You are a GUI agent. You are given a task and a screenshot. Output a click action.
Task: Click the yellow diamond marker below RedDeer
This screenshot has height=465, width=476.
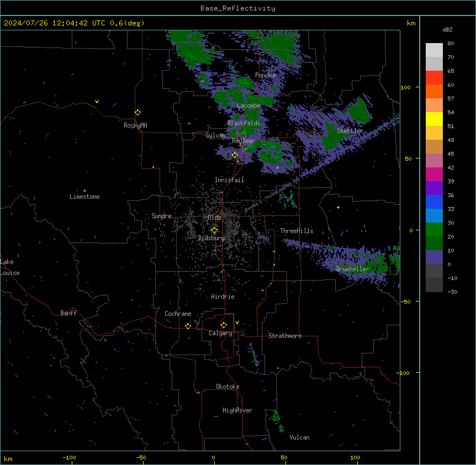235,155
